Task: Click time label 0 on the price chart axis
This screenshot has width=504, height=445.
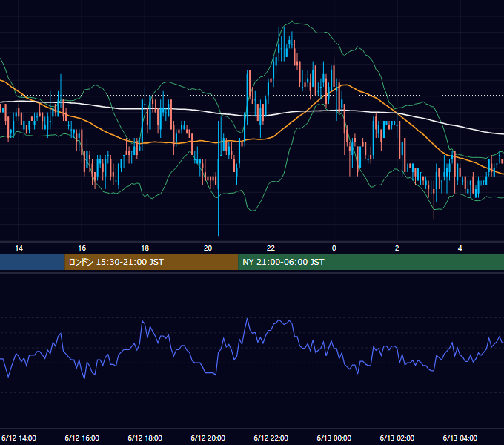Action: [x=334, y=248]
